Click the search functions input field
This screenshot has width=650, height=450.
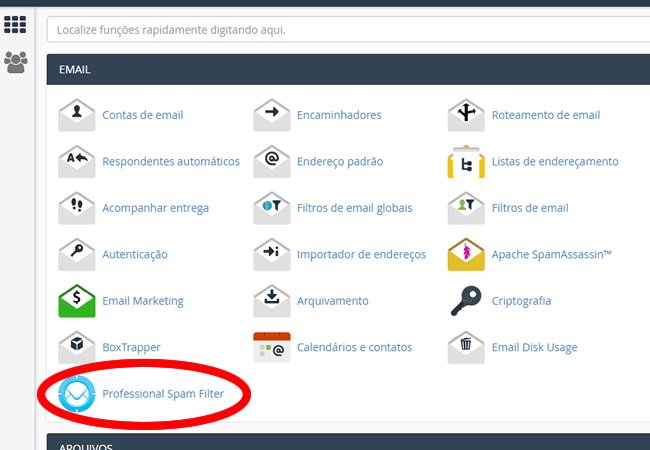(344, 30)
